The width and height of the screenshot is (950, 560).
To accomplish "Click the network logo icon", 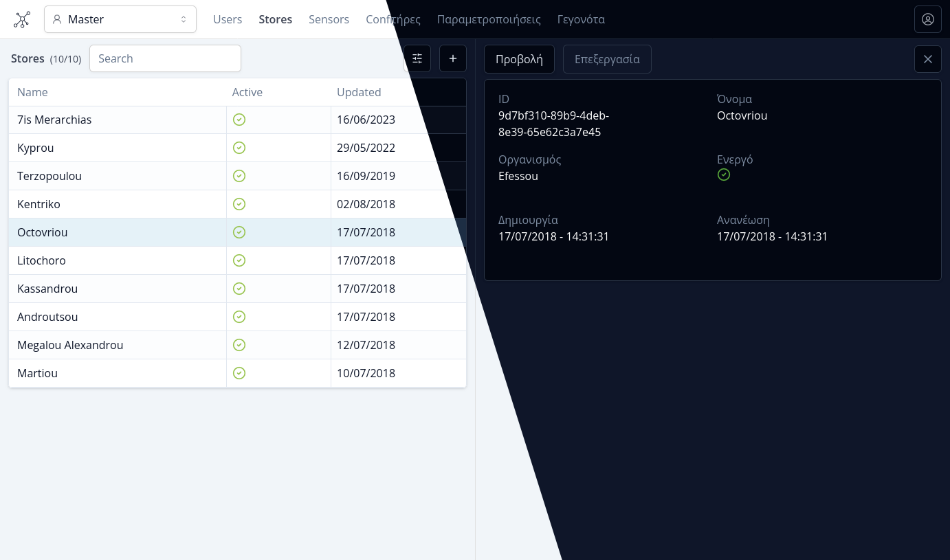I will [x=22, y=19].
